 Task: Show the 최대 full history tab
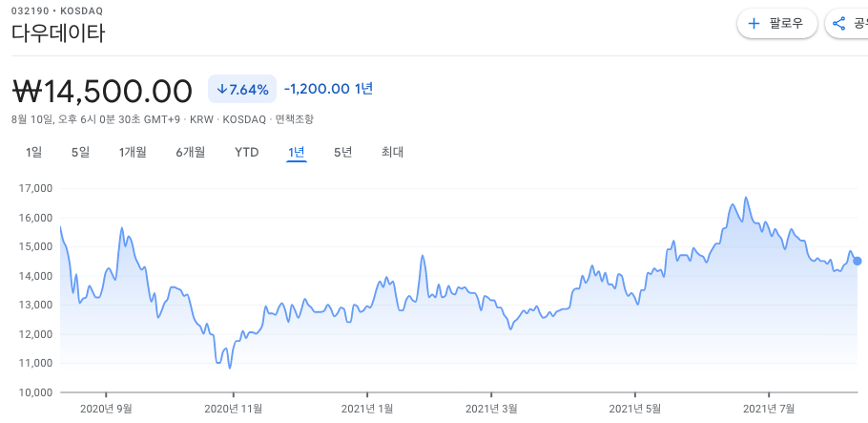[392, 152]
